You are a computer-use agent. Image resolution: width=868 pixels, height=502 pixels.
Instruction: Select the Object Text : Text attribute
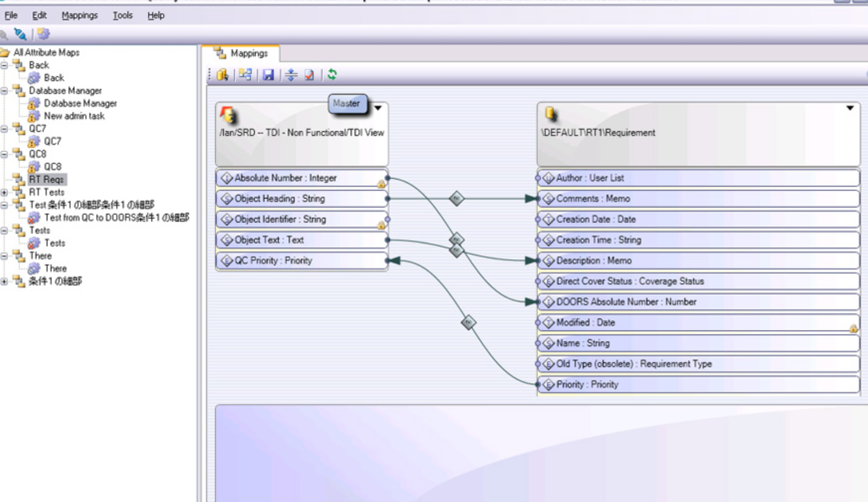click(302, 240)
